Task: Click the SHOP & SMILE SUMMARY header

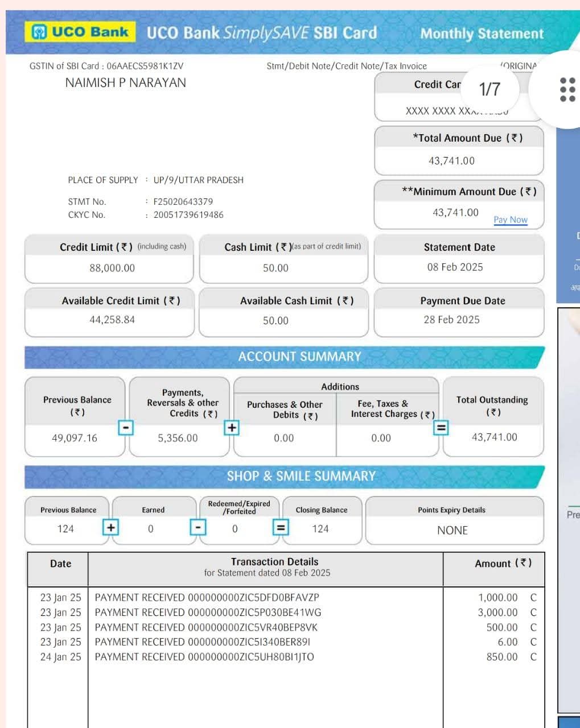Action: point(301,476)
